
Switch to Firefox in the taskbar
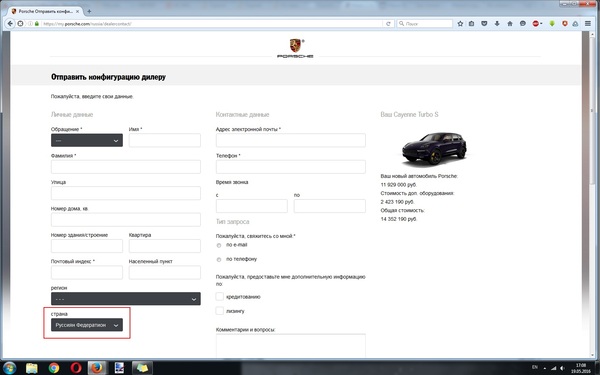pyautogui.click(x=97, y=368)
